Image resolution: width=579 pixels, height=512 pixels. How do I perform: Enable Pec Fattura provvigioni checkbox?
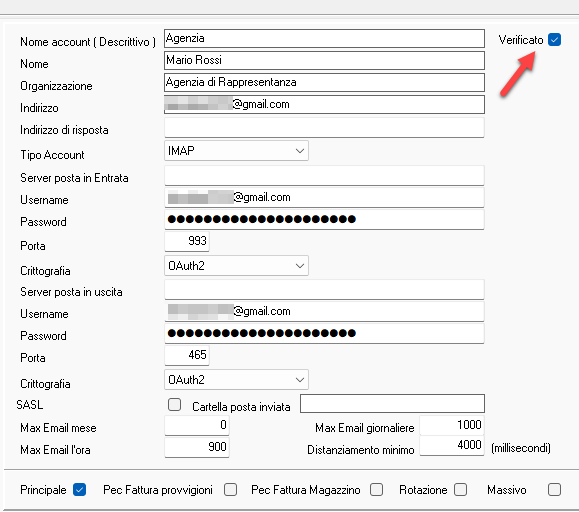230,489
